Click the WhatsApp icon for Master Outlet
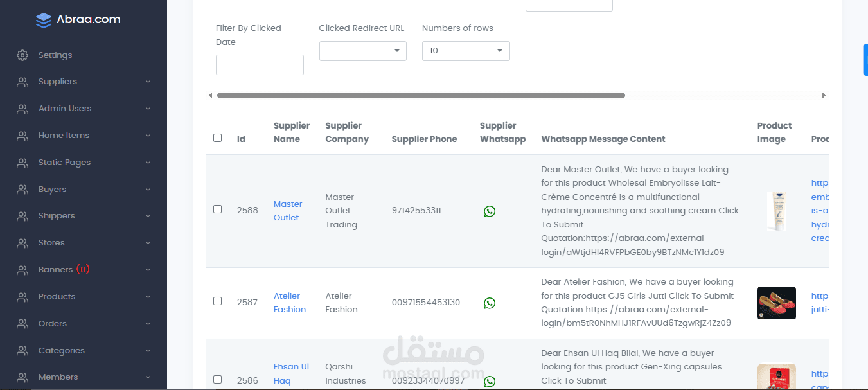The height and width of the screenshot is (390, 868). coord(490,211)
